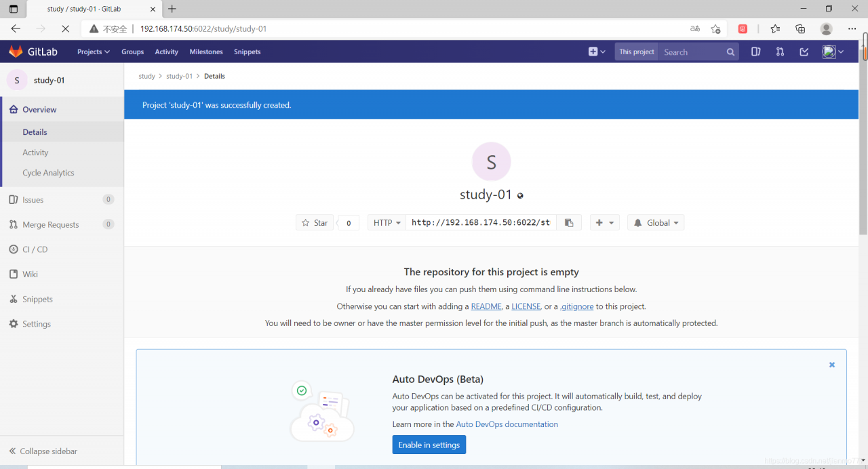868x469 pixels.
Task: Click the This project search scope
Action: [x=637, y=52]
